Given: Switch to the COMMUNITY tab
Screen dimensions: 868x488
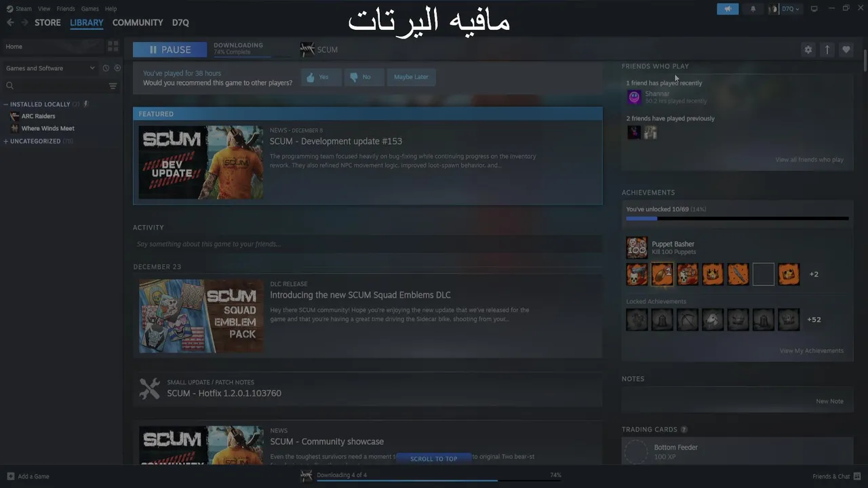Looking at the screenshot, I should (x=138, y=22).
